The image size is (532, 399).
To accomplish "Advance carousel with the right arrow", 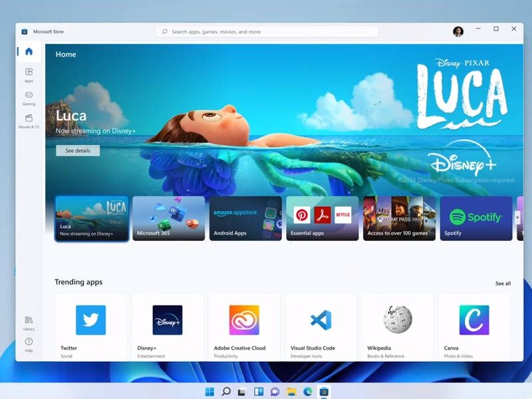I will coord(517,217).
